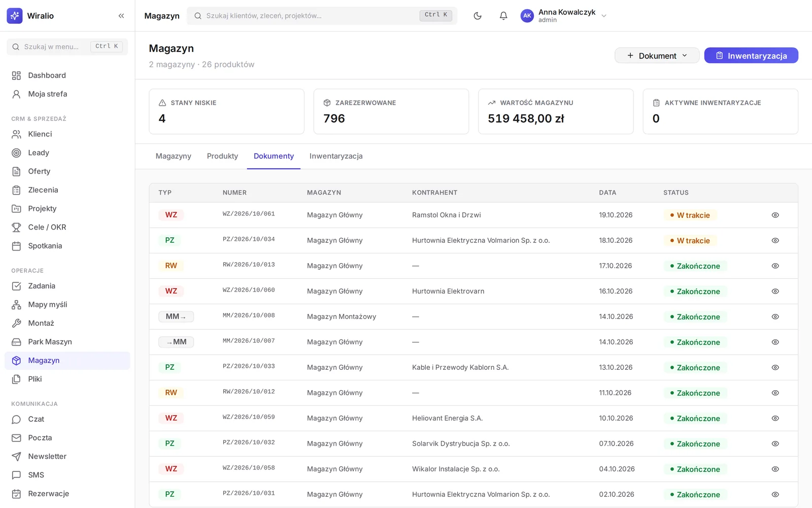View document WZ/2026/10/059 eye icon

775,418
